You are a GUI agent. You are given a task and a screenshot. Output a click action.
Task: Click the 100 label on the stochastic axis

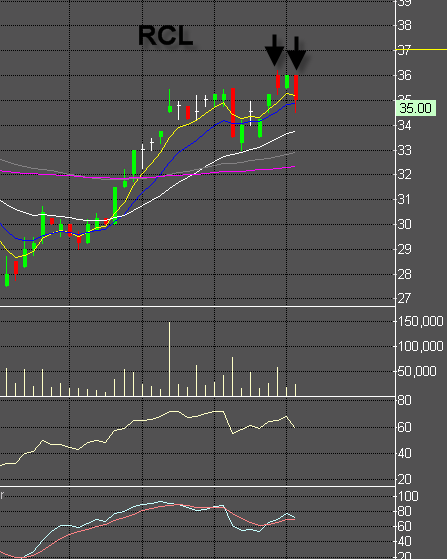(x=408, y=496)
